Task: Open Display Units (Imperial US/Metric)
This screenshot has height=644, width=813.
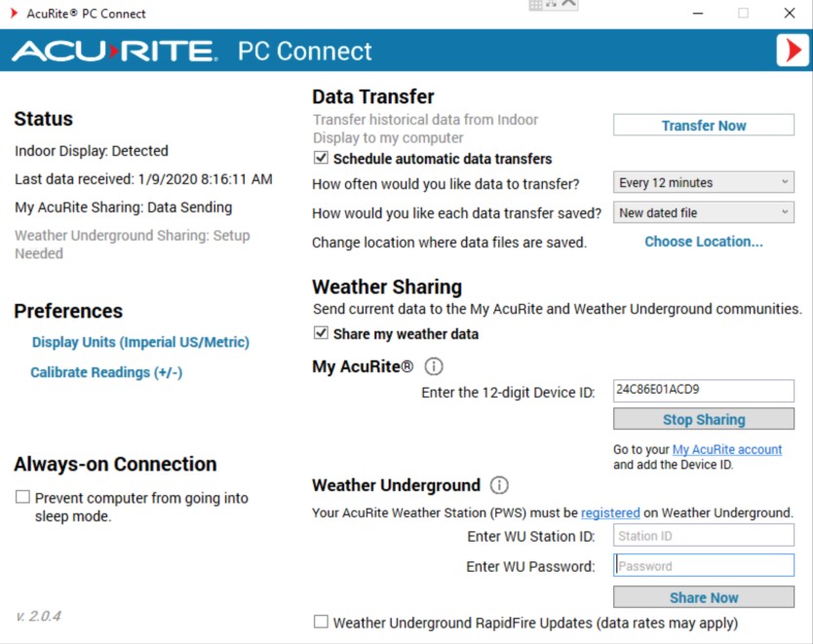Action: (140, 343)
